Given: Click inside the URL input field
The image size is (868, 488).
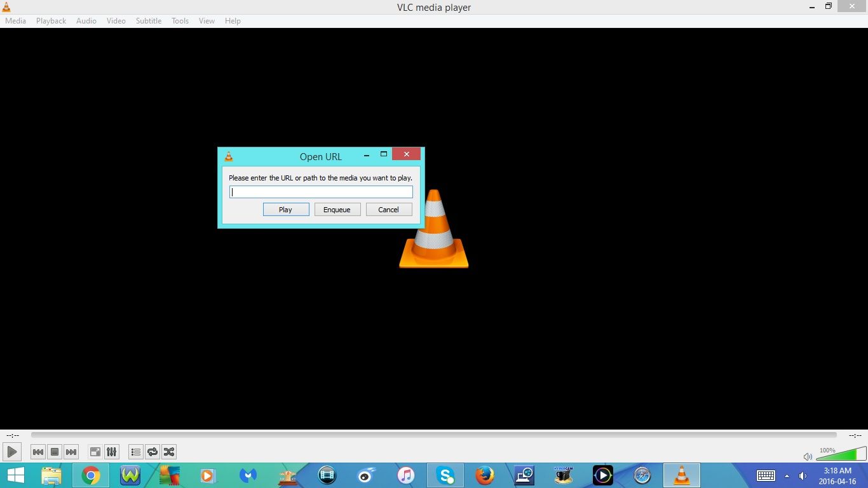Looking at the screenshot, I should (321, 191).
